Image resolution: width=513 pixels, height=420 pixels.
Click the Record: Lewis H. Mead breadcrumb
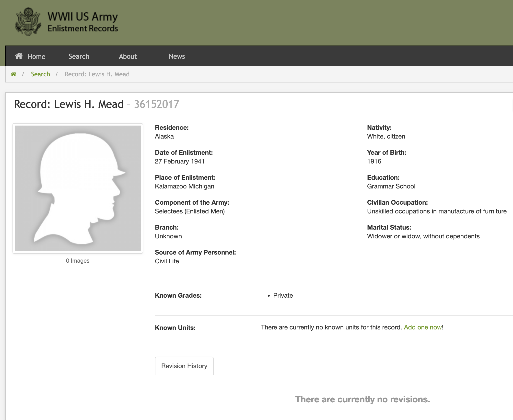coord(97,74)
